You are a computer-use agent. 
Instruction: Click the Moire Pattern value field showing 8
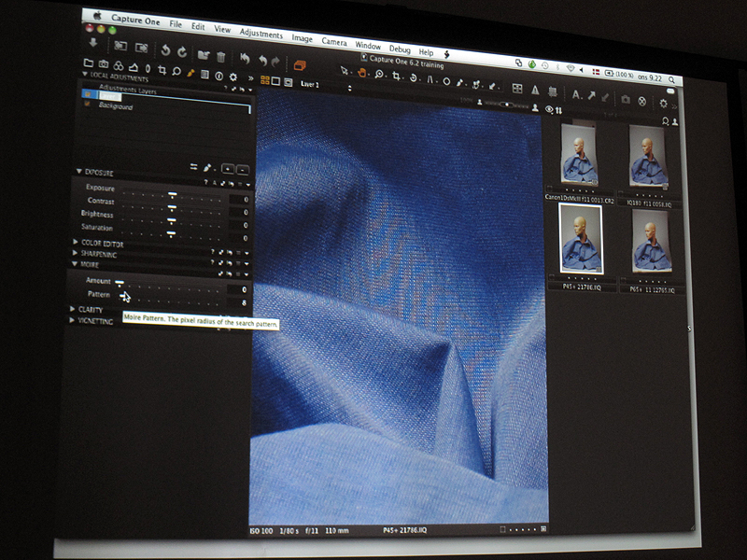coord(237,302)
